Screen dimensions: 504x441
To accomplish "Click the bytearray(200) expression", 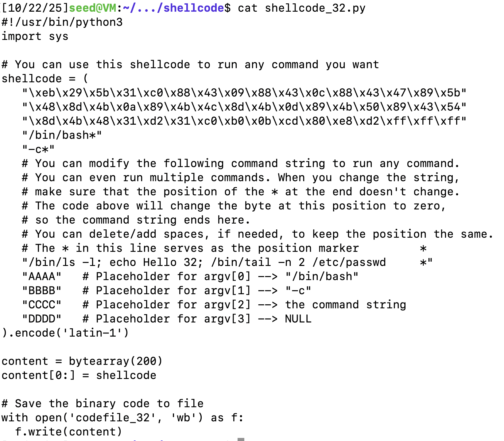I will (x=116, y=361).
